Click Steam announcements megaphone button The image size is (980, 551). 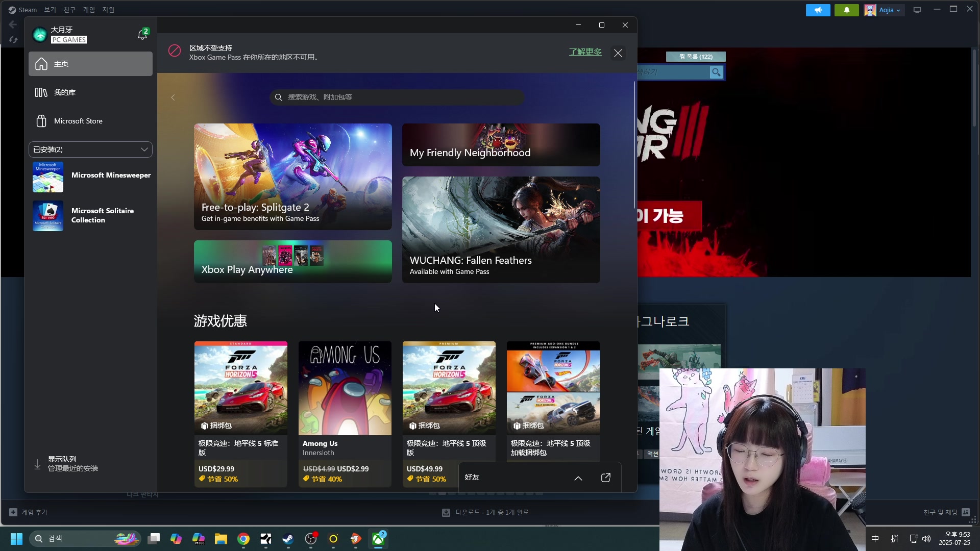818,10
